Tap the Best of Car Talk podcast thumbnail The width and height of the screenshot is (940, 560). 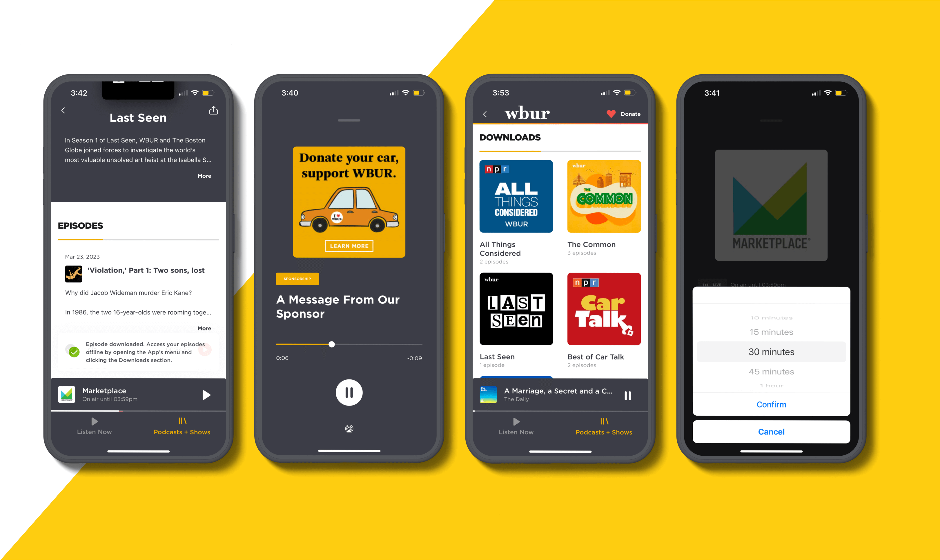(600, 310)
